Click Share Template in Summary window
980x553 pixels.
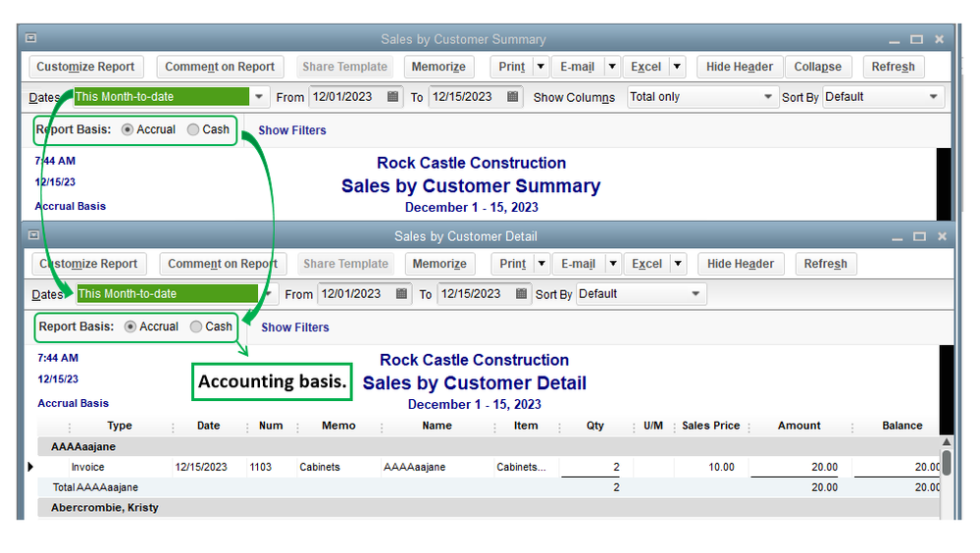345,67
